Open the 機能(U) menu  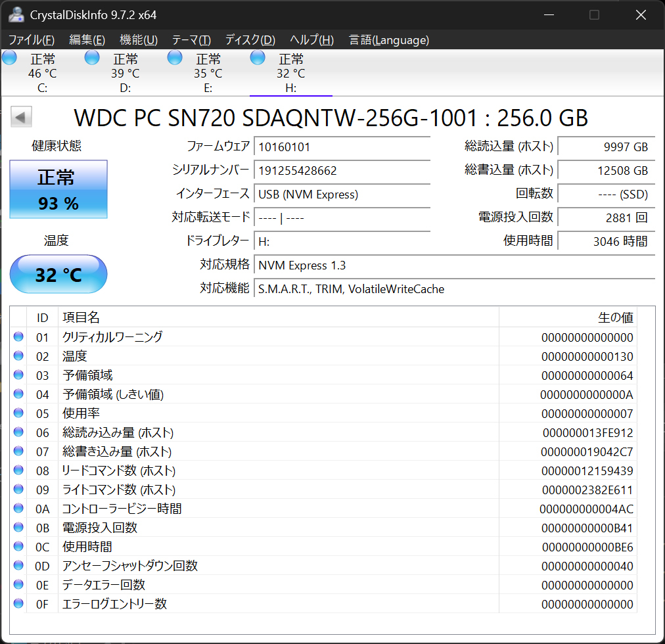click(138, 40)
